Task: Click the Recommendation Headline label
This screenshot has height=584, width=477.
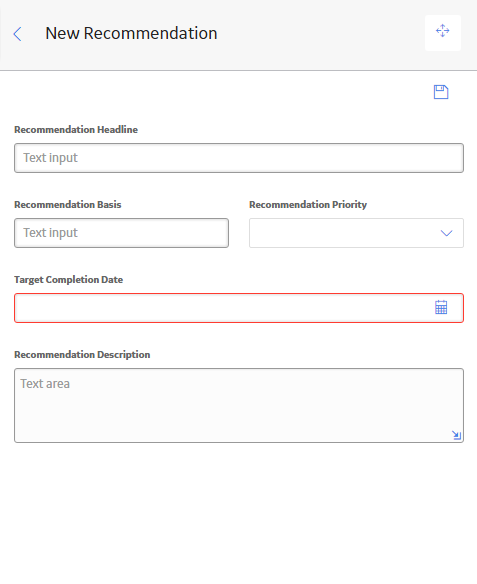Action: [76, 130]
